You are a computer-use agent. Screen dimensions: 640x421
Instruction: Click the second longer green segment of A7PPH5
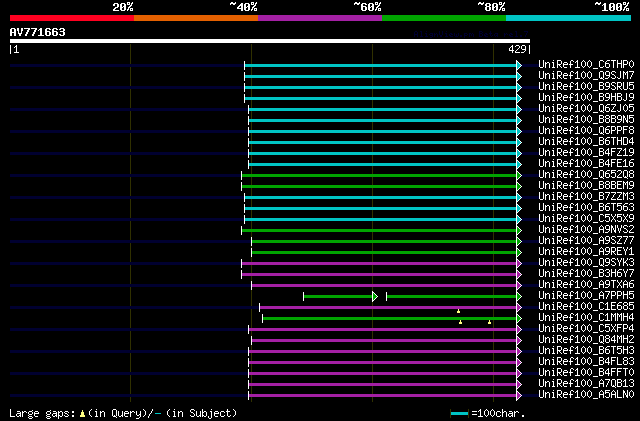click(454, 296)
